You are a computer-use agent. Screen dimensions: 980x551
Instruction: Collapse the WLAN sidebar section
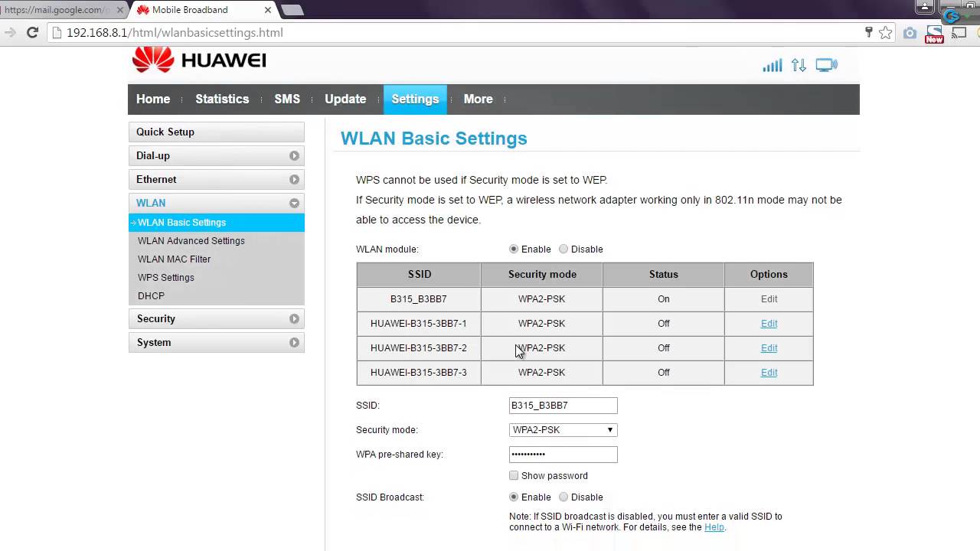point(216,203)
